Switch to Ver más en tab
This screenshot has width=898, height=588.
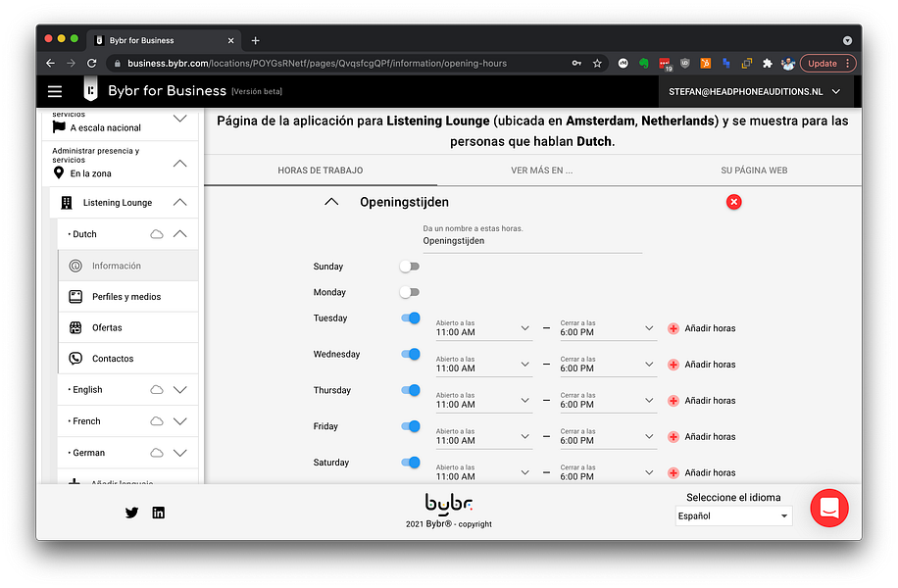click(x=542, y=171)
